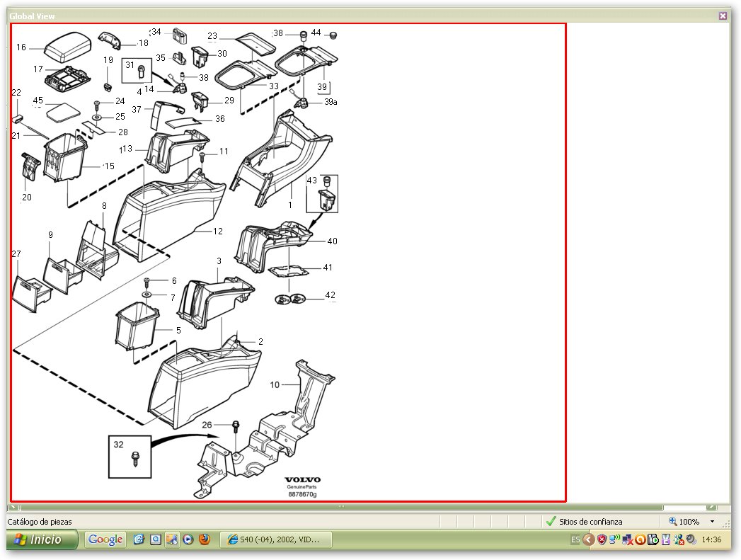
Task: Click the Global View title bar text
Action: click(x=32, y=16)
